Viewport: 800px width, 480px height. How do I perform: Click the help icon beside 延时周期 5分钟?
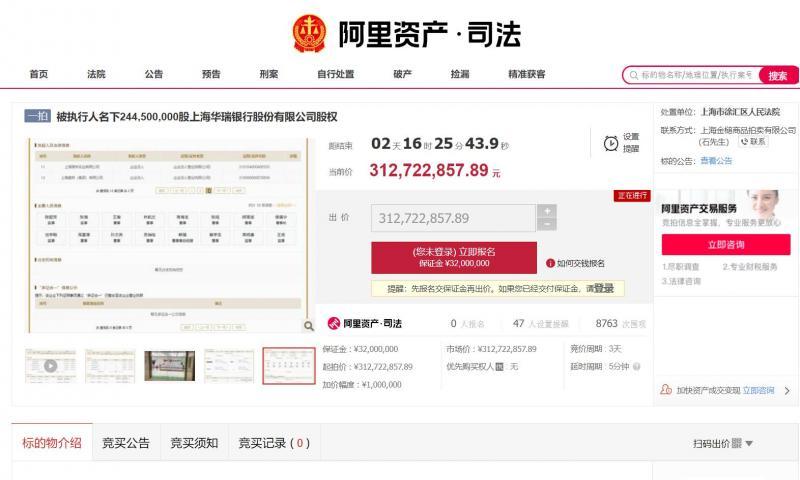click(636, 366)
